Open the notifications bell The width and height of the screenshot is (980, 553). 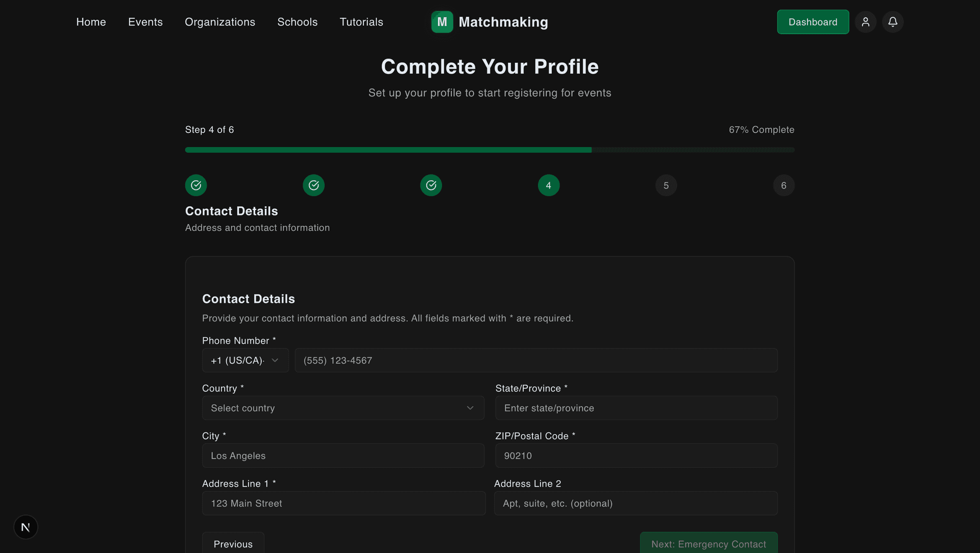893,22
